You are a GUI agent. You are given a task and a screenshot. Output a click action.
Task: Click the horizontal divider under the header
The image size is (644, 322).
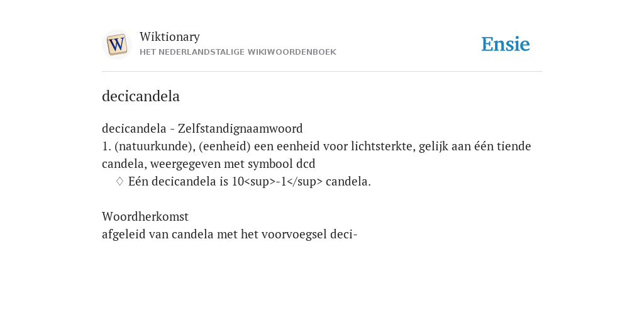tap(322, 72)
